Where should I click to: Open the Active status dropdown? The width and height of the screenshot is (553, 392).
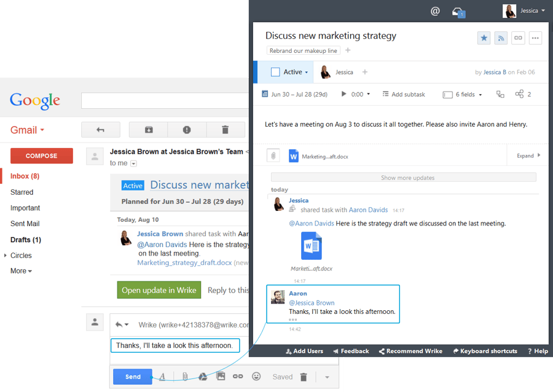pos(296,72)
